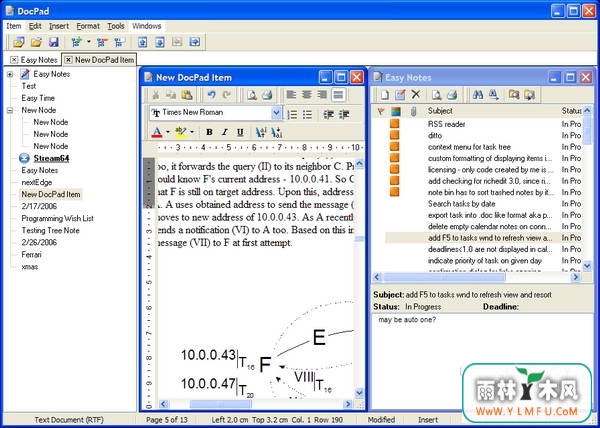Screen dimensions: 600x428
Task: Click the editor's vertical scrollbar down arrow
Action: pos(359,392)
